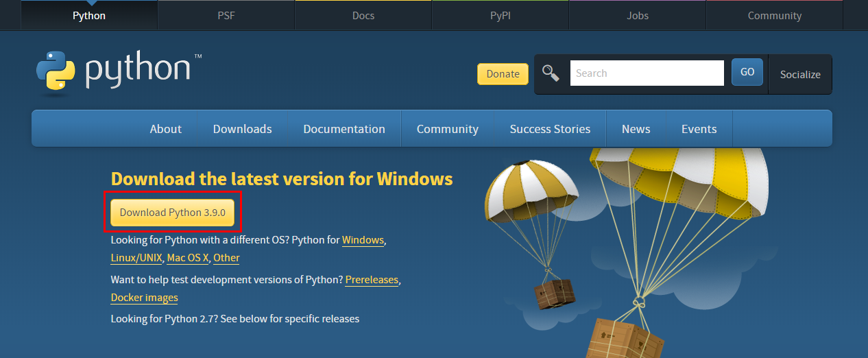
Task: Open the Python top tab
Action: coord(89,15)
